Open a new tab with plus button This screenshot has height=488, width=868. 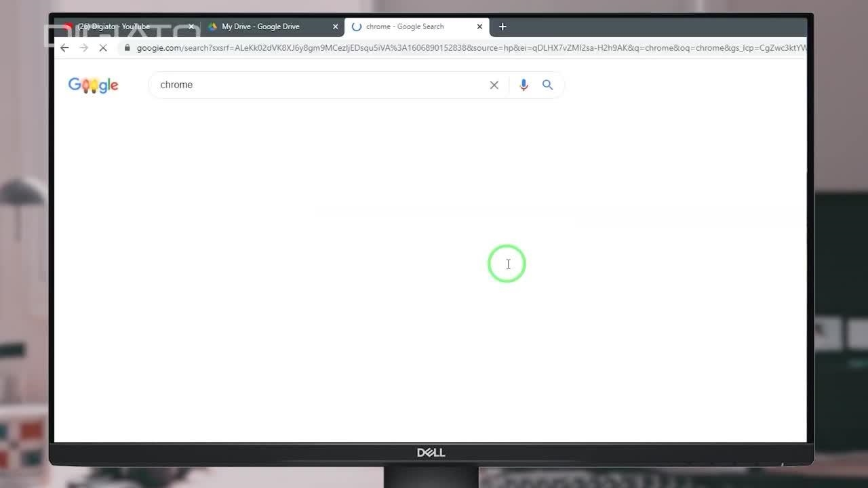pyautogui.click(x=502, y=26)
